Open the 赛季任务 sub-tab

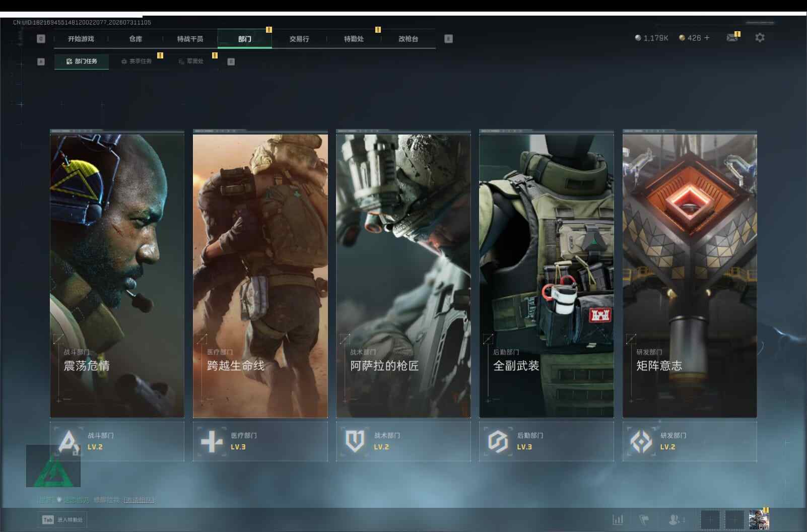tap(136, 61)
